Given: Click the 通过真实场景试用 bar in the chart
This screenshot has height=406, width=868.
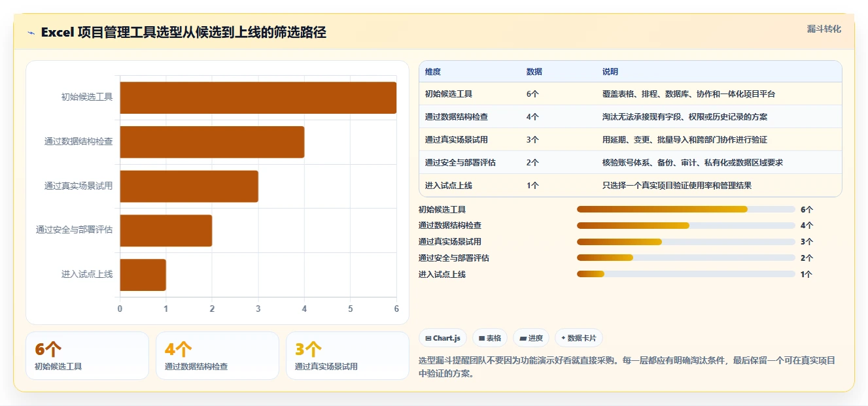Looking at the screenshot, I should tap(189, 186).
